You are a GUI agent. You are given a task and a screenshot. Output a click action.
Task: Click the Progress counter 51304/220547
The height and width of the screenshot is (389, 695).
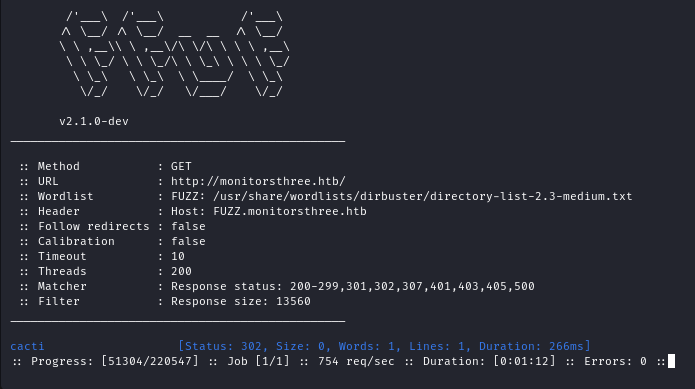[x=150, y=361]
